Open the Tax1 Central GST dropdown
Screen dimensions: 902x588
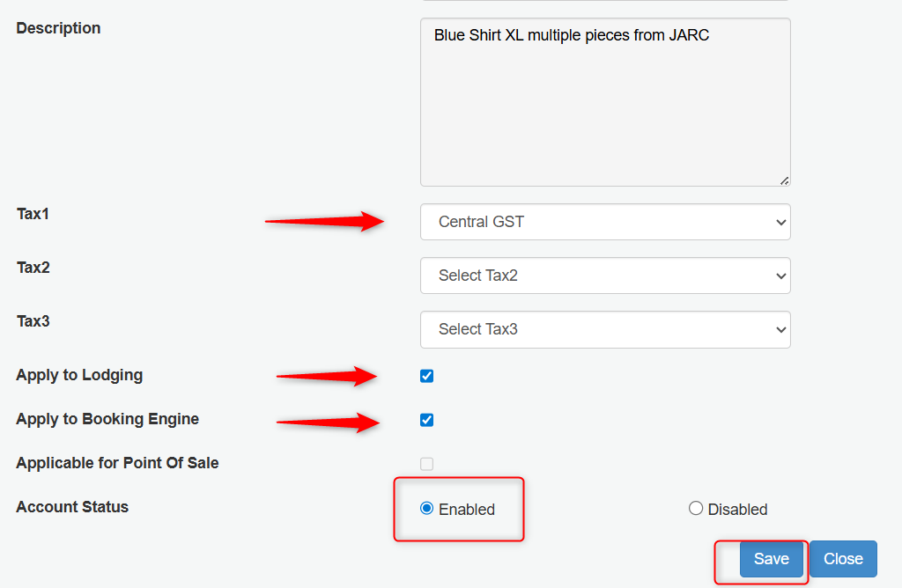click(x=605, y=222)
